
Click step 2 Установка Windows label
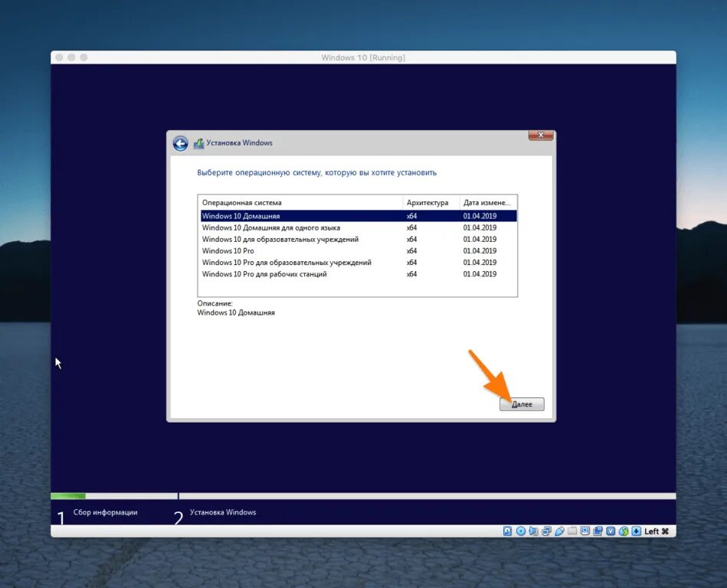coord(223,512)
